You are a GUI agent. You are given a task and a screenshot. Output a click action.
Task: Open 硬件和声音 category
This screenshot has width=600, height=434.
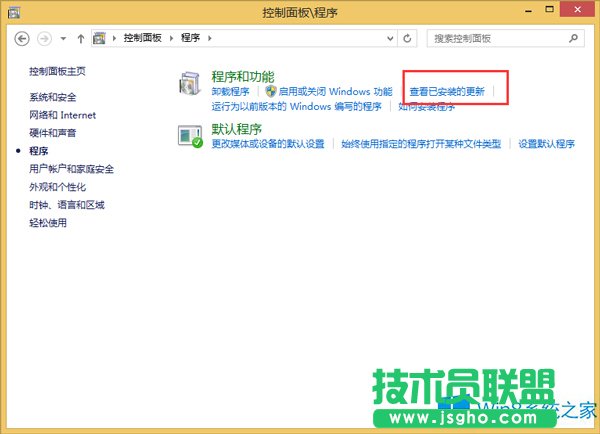tap(53, 133)
